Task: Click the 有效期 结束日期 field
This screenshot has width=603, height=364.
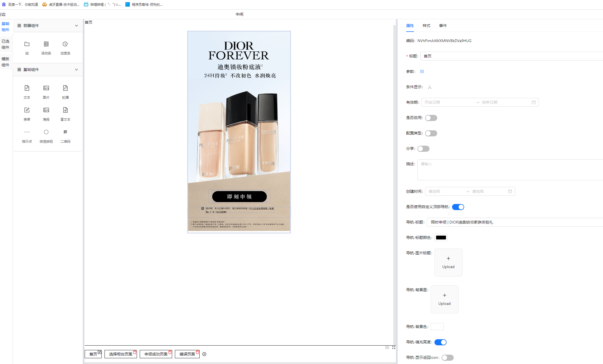Action: click(505, 102)
